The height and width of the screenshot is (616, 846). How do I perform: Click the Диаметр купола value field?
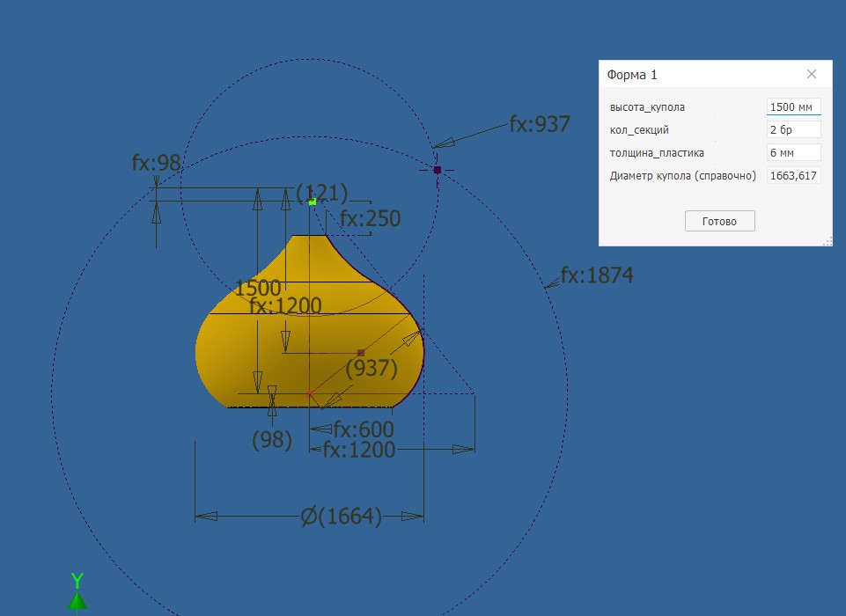tap(794, 175)
